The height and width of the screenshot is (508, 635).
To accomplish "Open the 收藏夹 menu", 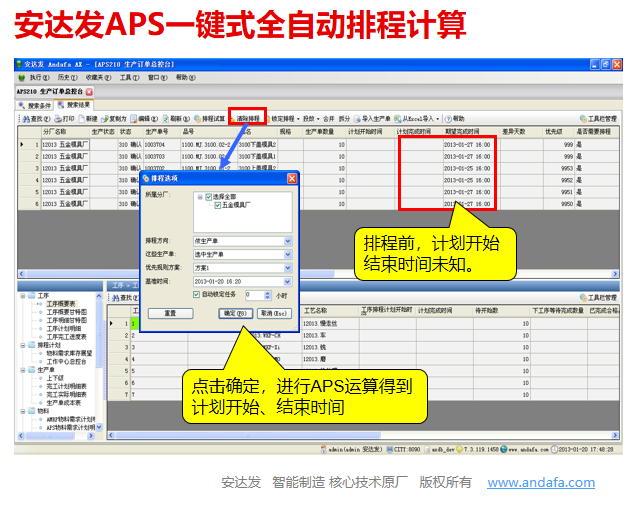I will tap(98, 77).
